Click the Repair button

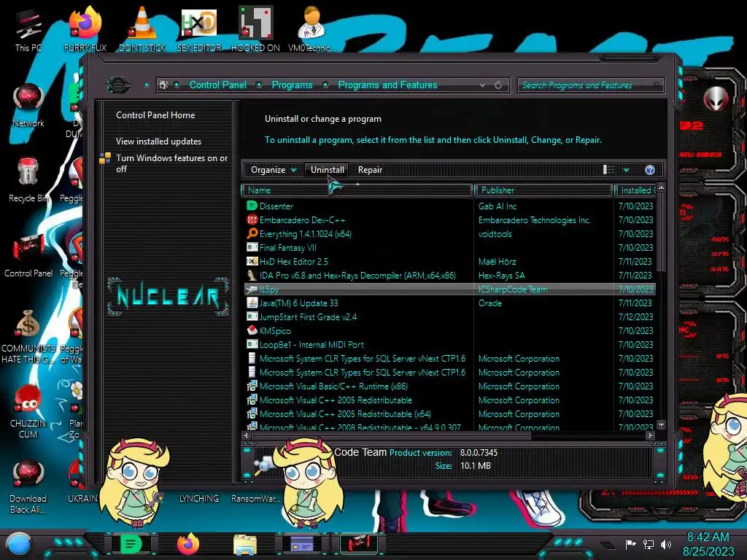pyautogui.click(x=370, y=170)
